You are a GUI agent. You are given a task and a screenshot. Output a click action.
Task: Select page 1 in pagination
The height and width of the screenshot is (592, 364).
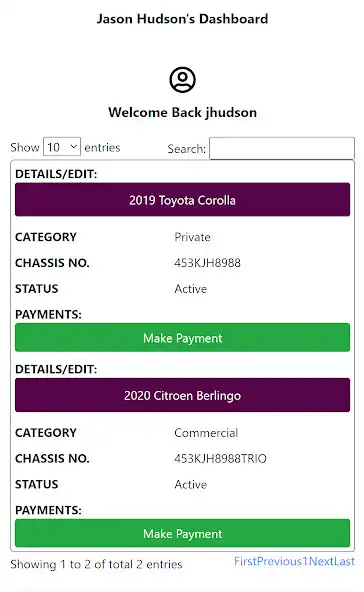coord(305,561)
